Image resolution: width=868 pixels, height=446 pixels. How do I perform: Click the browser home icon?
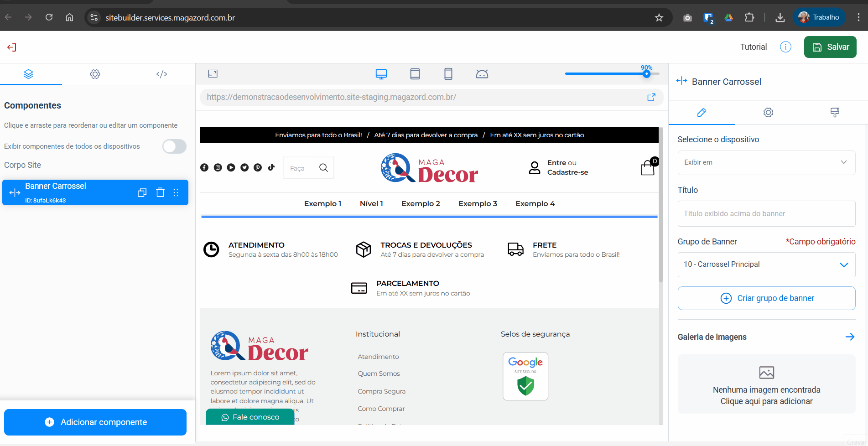(69, 17)
